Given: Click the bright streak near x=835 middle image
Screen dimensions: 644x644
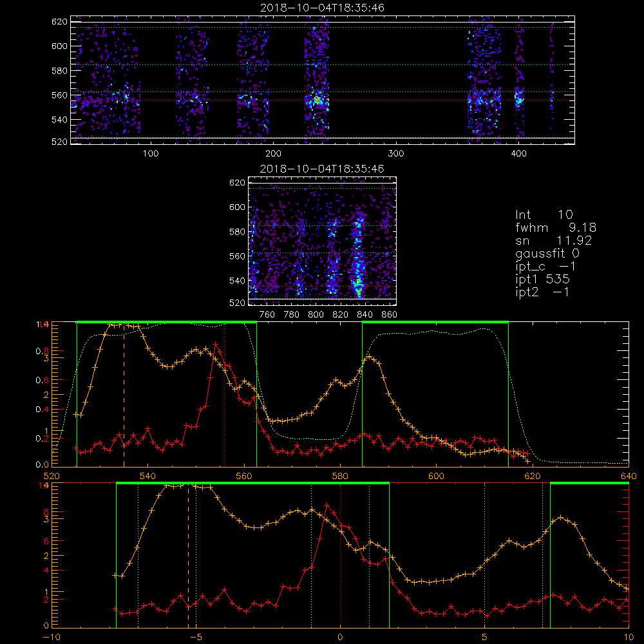Looking at the screenshot, I should pyautogui.click(x=359, y=254).
